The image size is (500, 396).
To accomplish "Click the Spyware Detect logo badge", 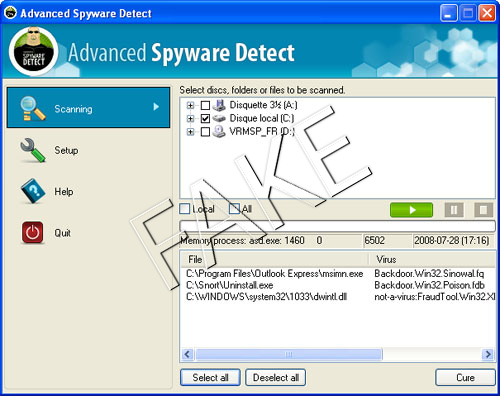I will coord(33,52).
